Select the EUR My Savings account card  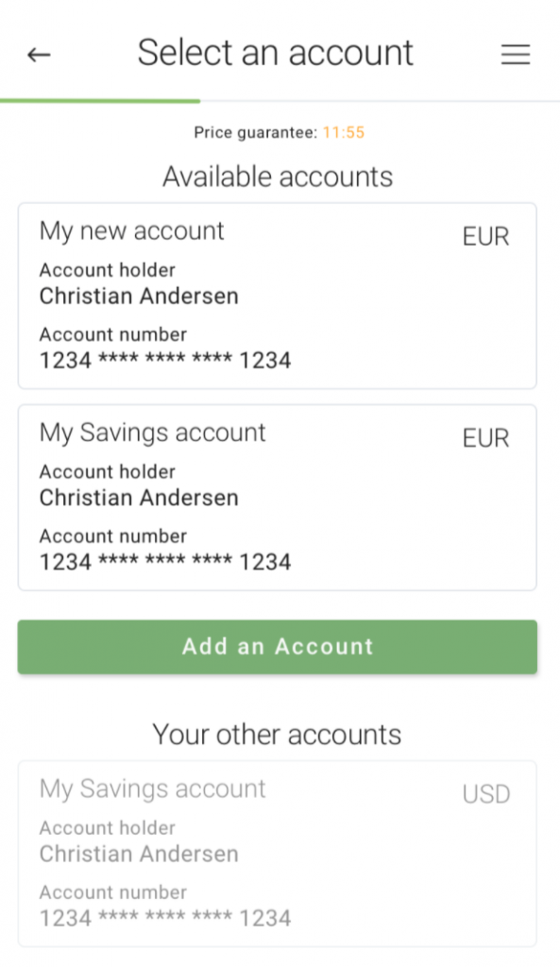pyautogui.click(x=278, y=498)
